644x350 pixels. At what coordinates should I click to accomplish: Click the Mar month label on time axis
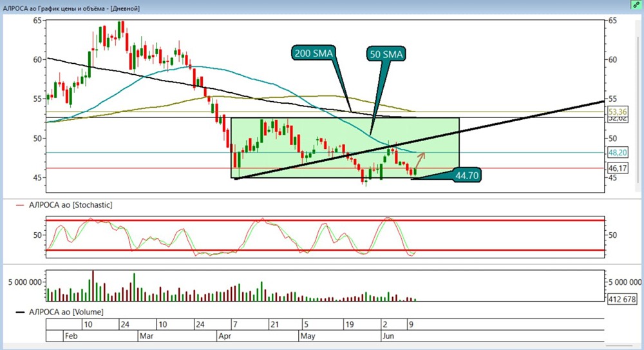pyautogui.click(x=147, y=336)
